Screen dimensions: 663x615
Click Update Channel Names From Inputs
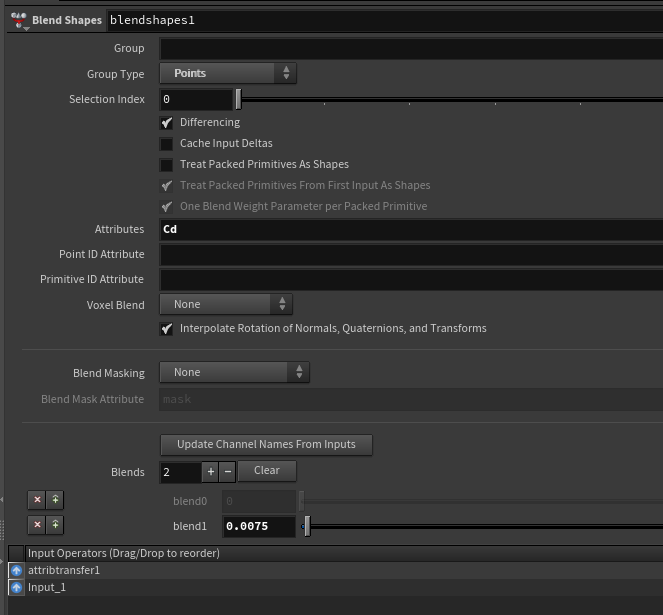point(266,445)
